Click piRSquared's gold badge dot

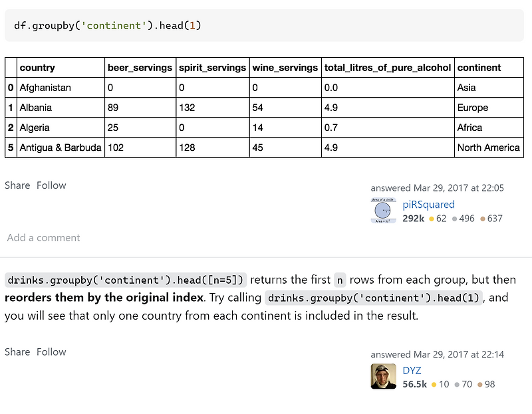point(432,219)
